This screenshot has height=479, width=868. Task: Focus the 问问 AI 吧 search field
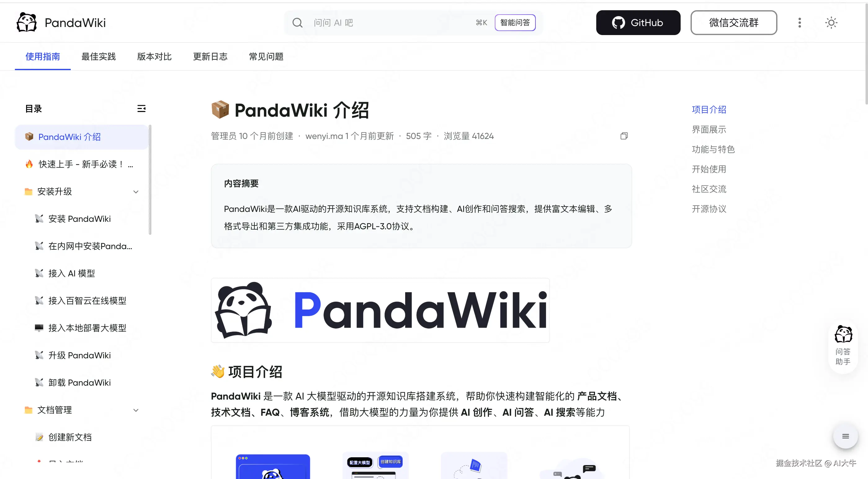point(391,23)
